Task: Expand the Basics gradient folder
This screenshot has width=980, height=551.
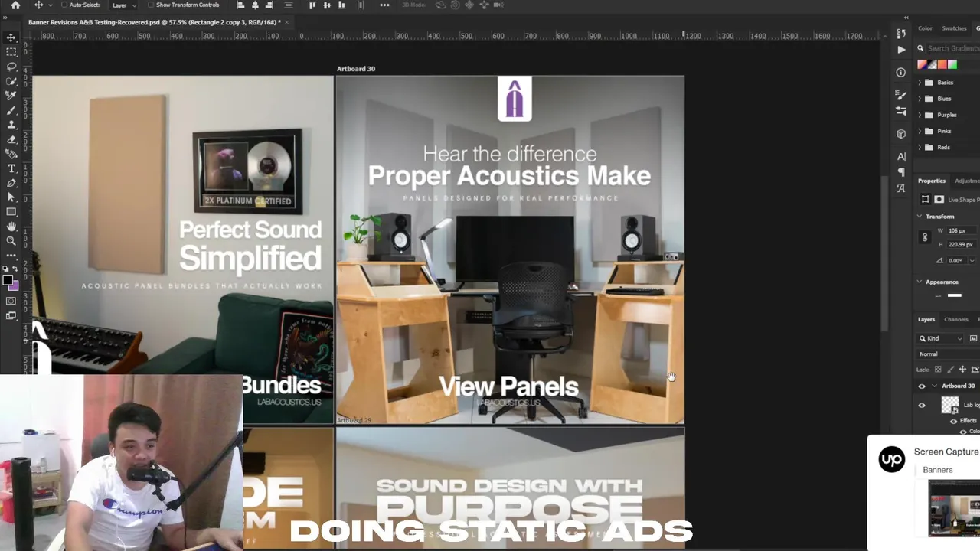Action: coord(920,83)
